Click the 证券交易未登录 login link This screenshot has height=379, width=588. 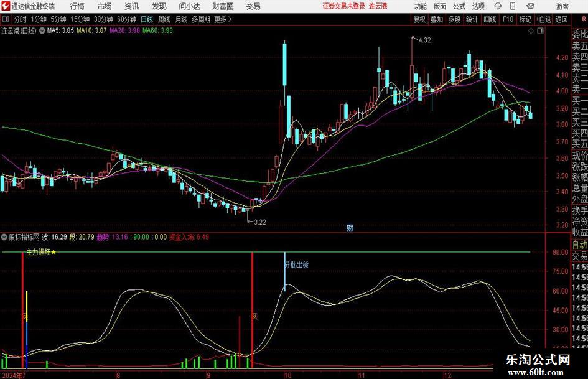344,6
